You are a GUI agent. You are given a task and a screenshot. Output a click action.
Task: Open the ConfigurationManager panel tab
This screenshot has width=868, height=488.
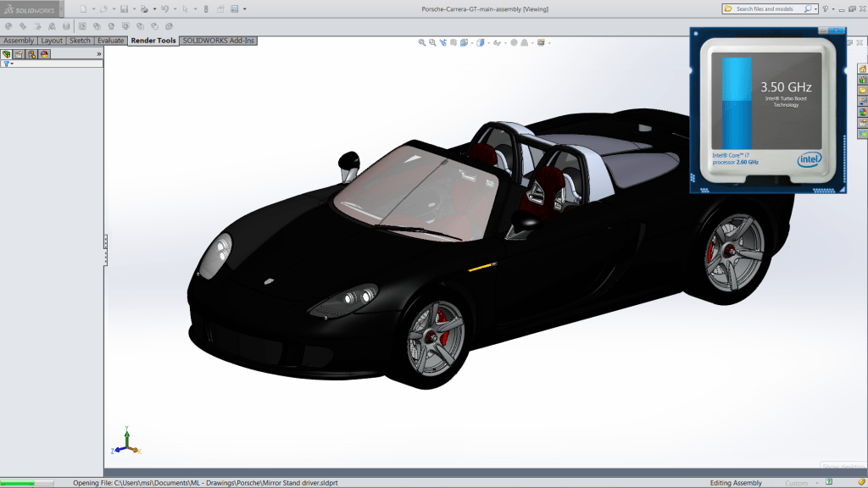point(31,53)
